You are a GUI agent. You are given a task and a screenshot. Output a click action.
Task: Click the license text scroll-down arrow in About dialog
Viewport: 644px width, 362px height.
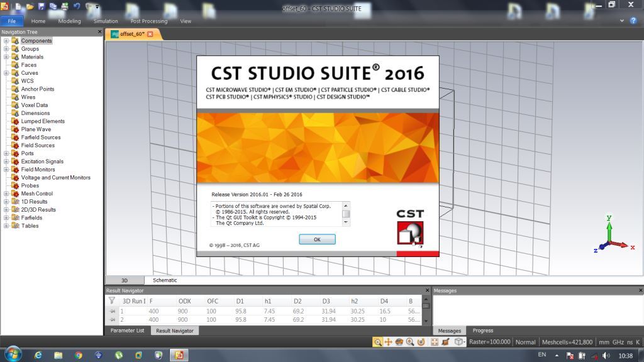(346, 222)
